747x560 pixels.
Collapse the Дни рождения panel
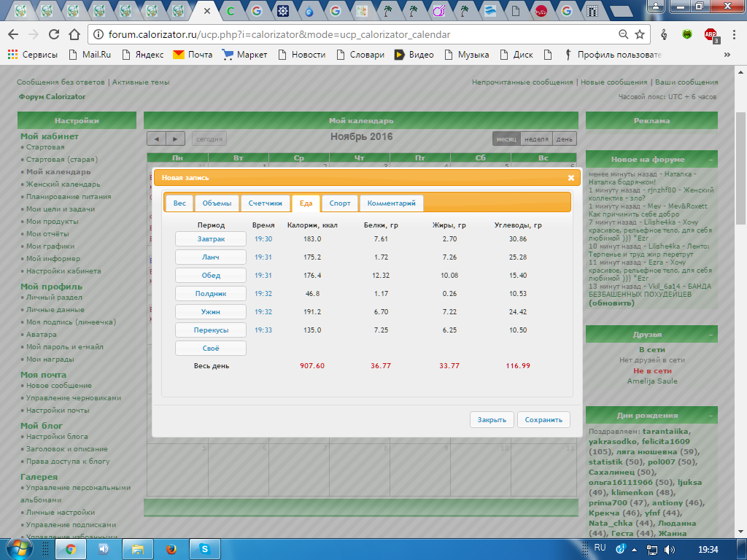(711, 416)
